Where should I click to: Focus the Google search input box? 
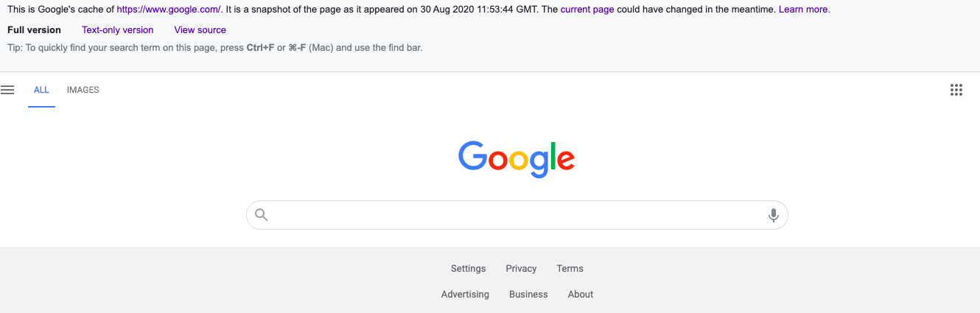point(516,215)
